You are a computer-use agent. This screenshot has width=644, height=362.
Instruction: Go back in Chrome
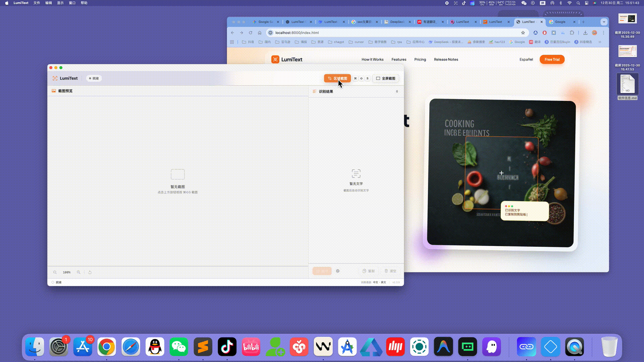point(232,33)
